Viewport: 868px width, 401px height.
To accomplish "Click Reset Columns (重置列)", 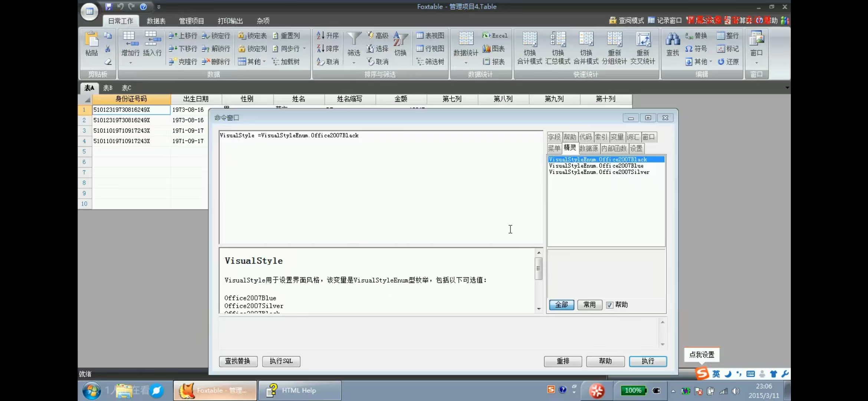I will tap(286, 36).
